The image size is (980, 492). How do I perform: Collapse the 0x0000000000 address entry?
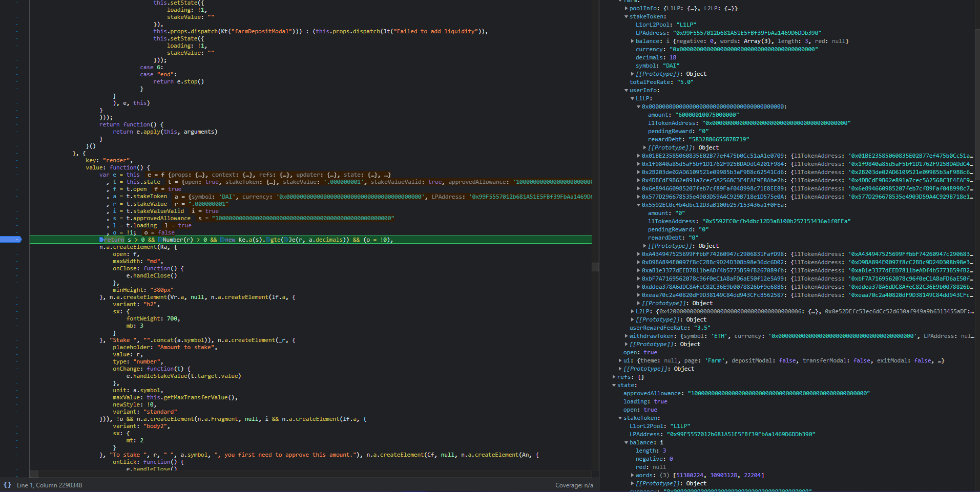pyautogui.click(x=638, y=106)
